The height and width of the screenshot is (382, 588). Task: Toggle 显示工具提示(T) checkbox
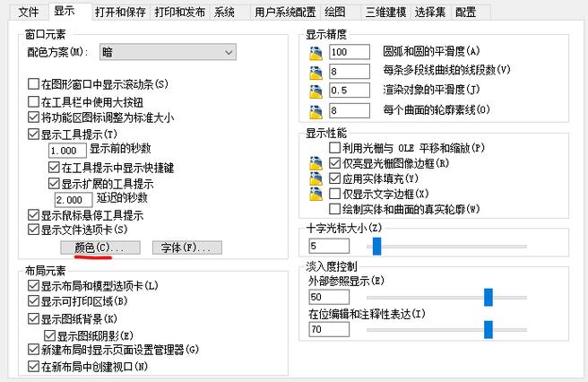(33, 134)
